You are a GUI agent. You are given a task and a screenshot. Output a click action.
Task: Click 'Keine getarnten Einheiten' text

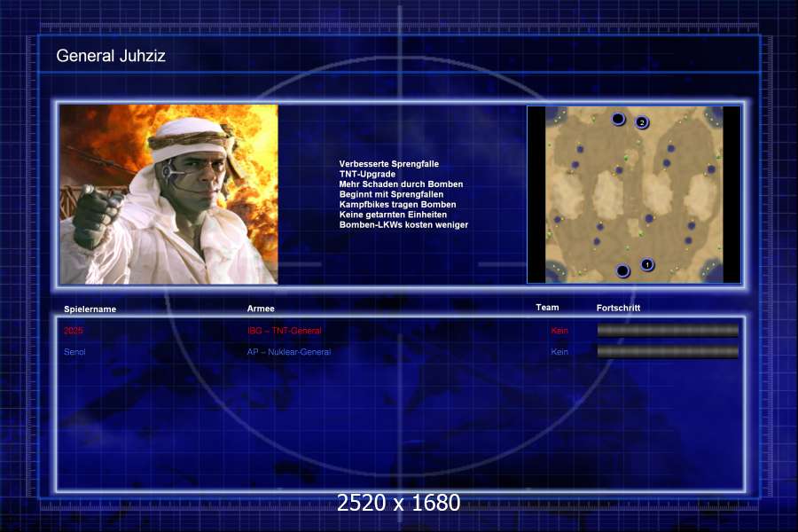coord(393,215)
